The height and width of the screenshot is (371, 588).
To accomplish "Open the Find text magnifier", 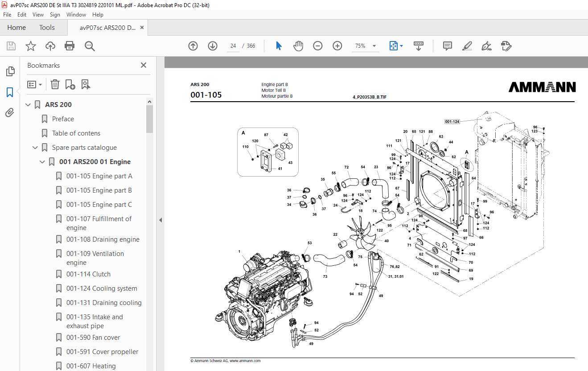I will click(x=90, y=46).
